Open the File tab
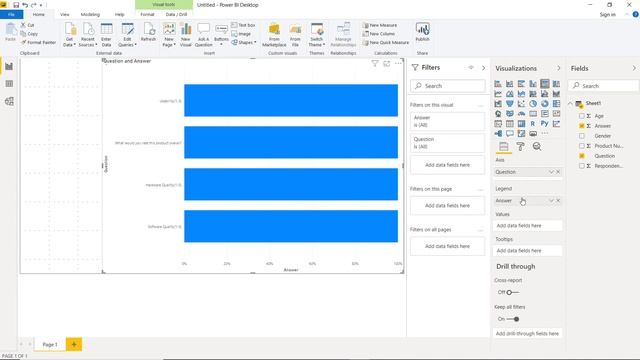The image size is (640, 360). click(x=11, y=14)
